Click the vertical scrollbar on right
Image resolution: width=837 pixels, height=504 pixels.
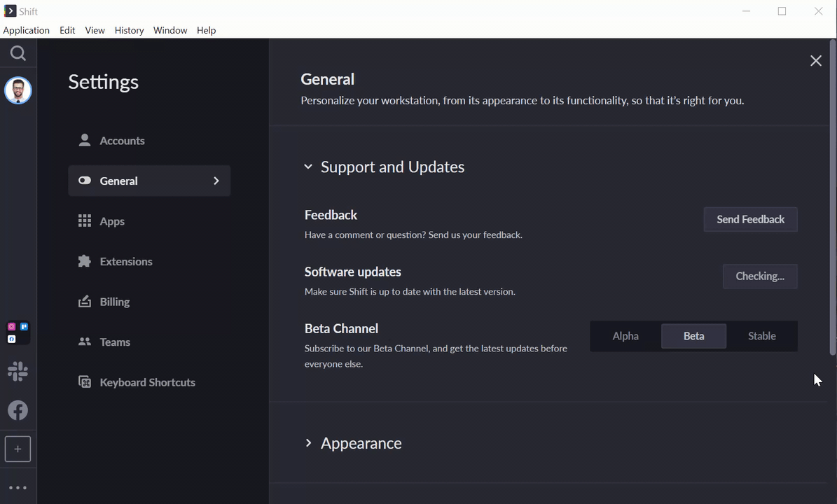tap(832, 196)
